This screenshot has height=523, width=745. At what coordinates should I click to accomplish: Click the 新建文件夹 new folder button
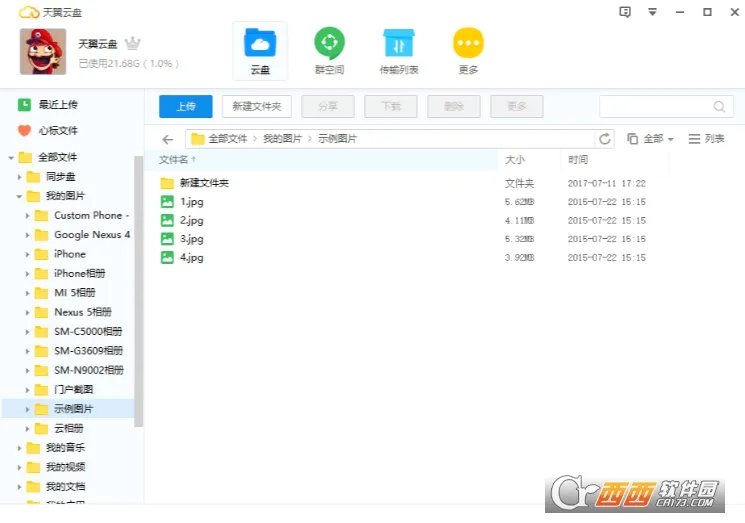click(257, 106)
